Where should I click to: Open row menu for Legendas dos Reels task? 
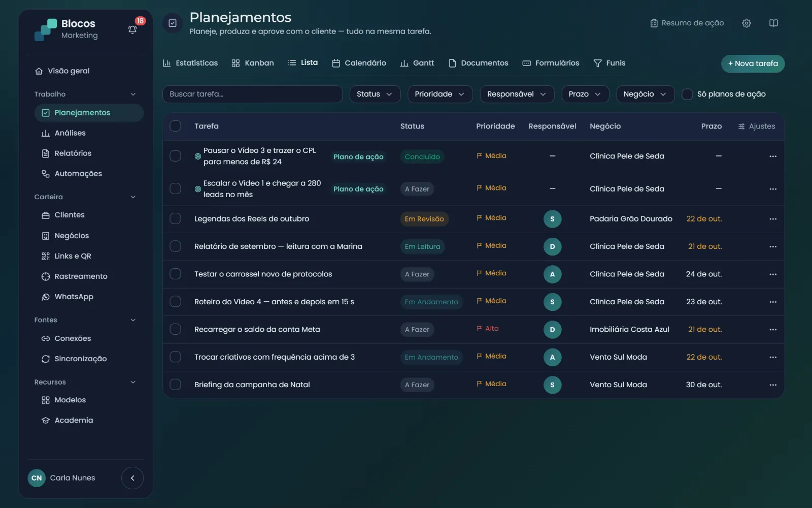point(773,219)
